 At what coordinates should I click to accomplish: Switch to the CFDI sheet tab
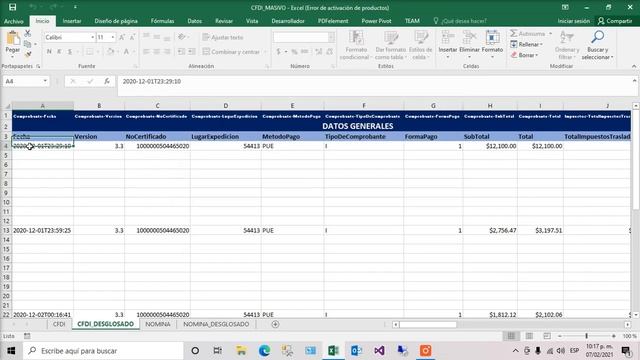coord(59,324)
